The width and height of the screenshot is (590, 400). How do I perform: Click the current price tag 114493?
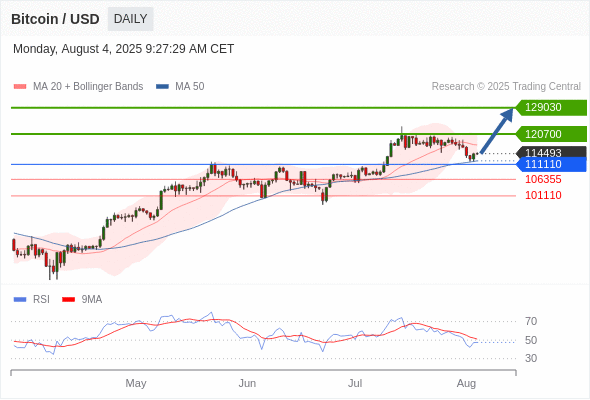551,152
